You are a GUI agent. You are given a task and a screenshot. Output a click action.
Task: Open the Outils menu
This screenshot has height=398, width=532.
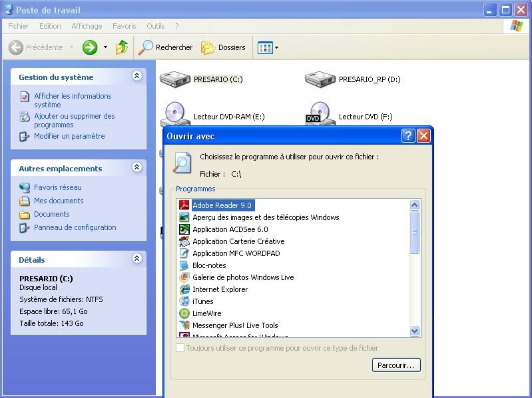coord(155,26)
